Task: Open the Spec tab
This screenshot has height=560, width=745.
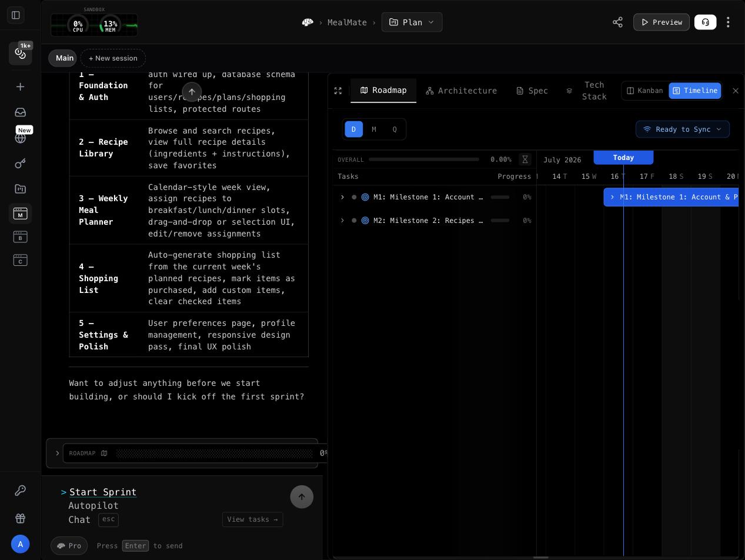Action: [532, 91]
